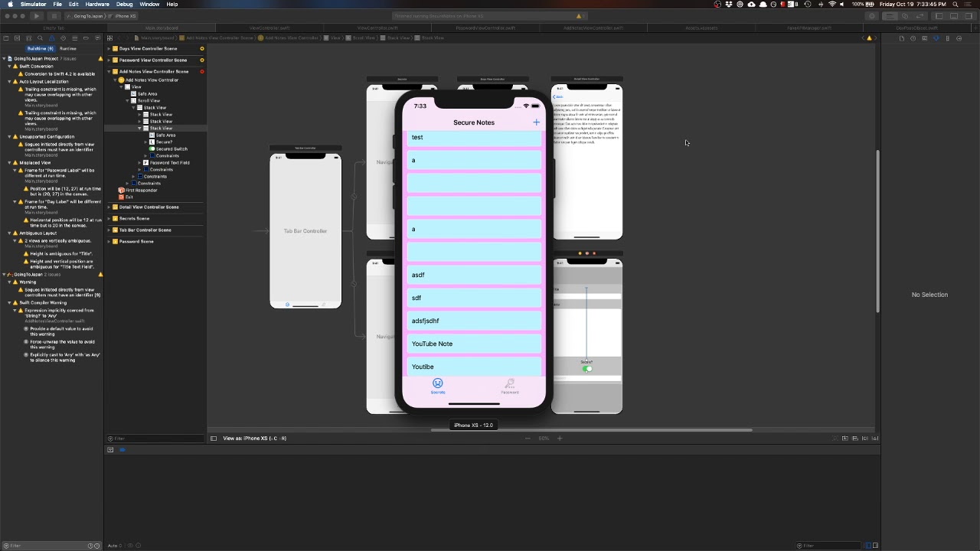Show the project navigator in Xcode

[6, 38]
